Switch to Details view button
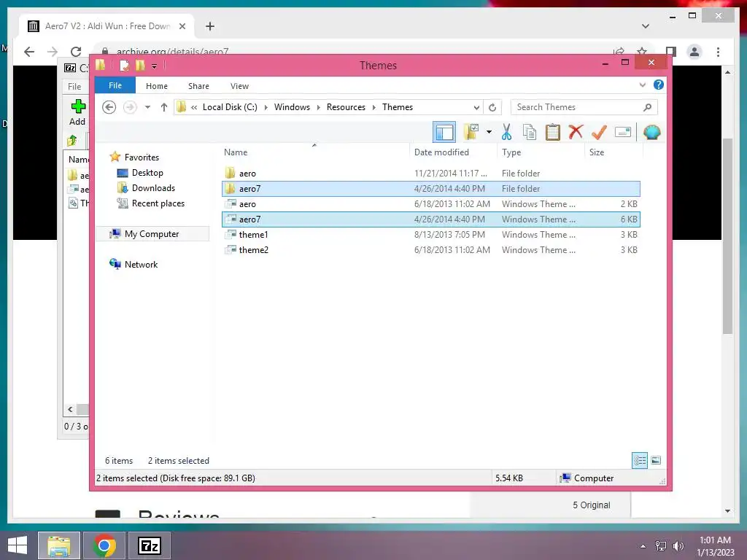The height and width of the screenshot is (560, 747). point(639,460)
